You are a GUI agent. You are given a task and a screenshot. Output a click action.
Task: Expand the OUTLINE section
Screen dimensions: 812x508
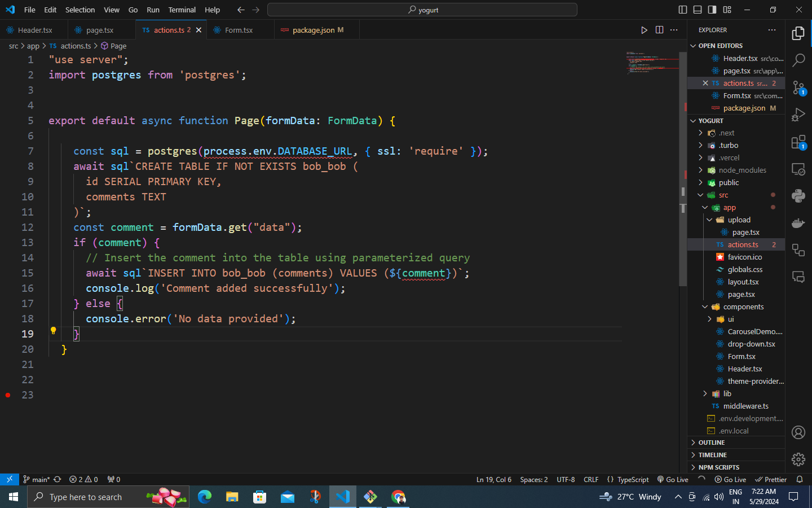pyautogui.click(x=712, y=443)
